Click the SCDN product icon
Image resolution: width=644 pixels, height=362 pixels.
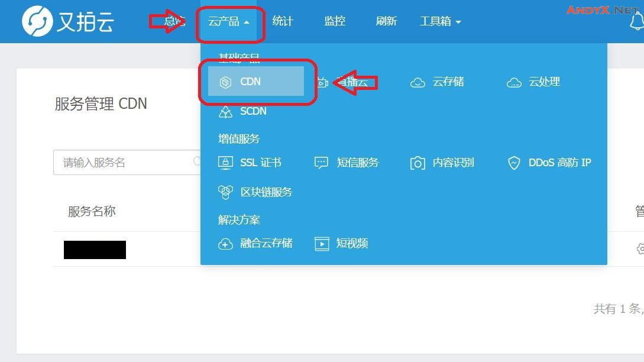pyautogui.click(x=225, y=112)
